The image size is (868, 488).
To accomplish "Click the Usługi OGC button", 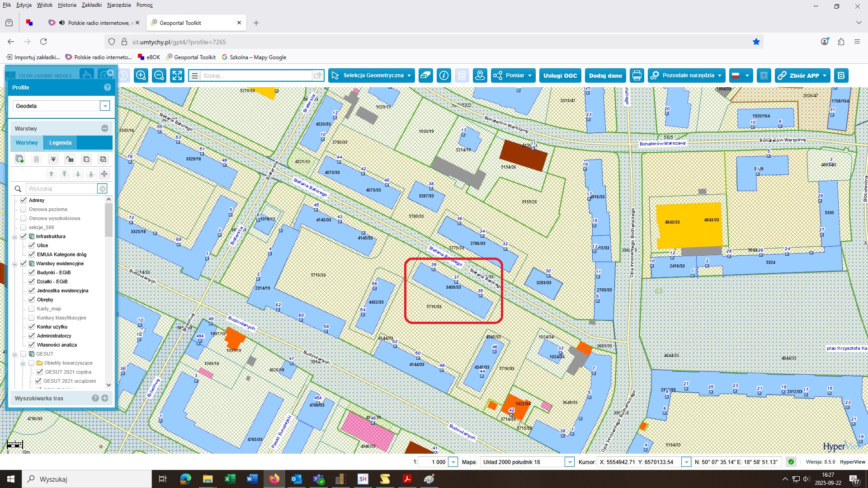I will click(560, 75).
